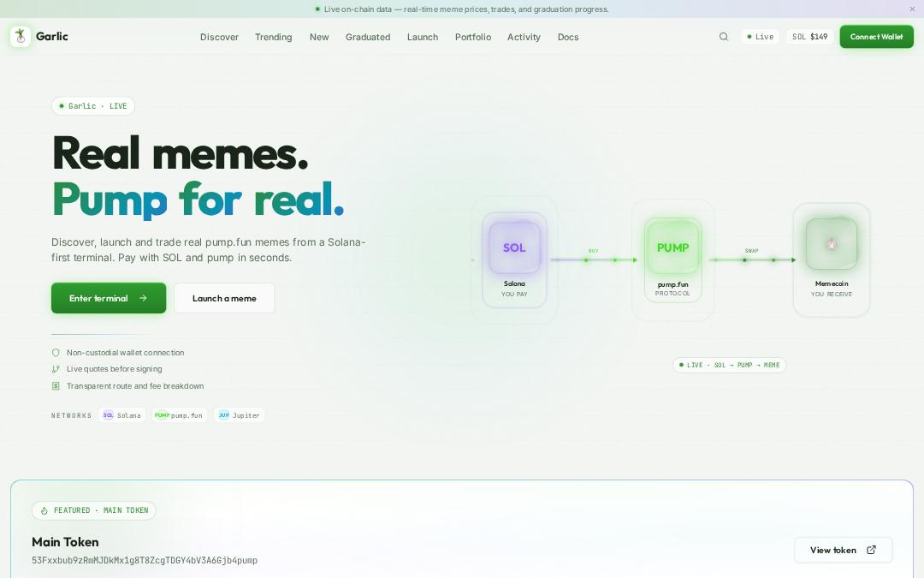
Task: Click the arrow icon on Enter terminal
Action: 143,298
